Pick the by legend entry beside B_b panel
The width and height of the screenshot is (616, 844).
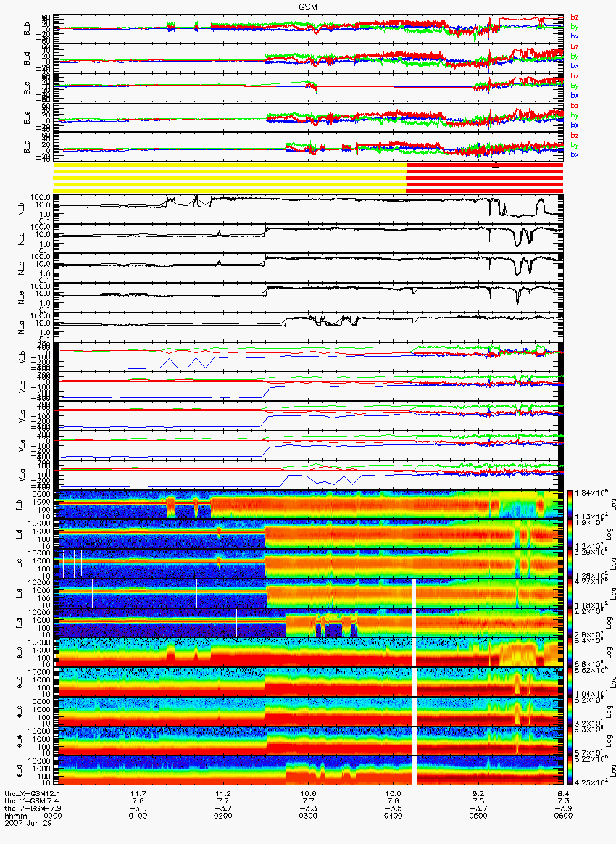pos(574,26)
